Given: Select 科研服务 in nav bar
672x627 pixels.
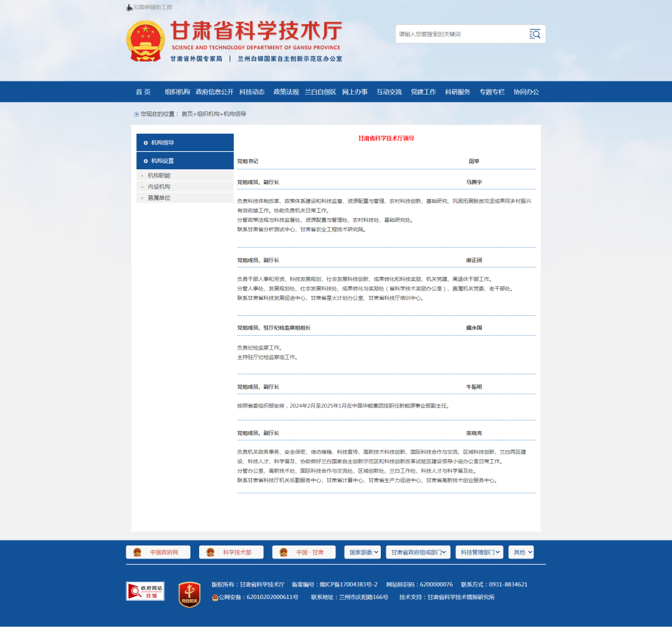Looking at the screenshot, I should pos(458,91).
